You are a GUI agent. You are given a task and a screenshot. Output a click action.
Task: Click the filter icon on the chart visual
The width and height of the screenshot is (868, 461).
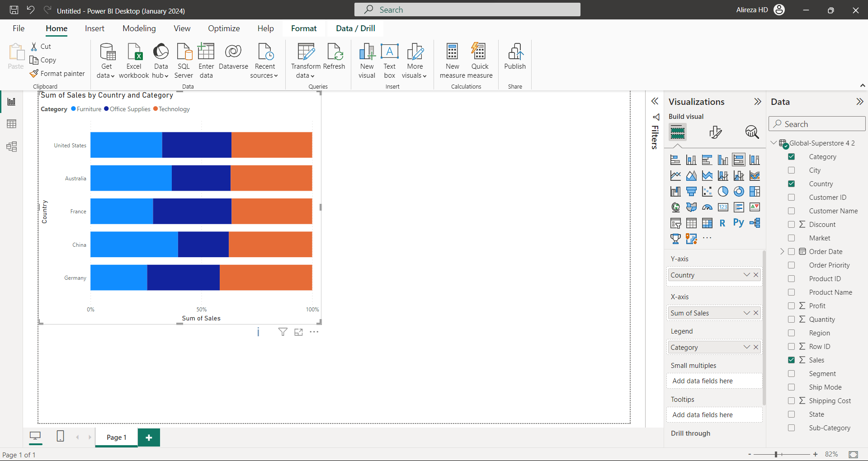point(283,332)
